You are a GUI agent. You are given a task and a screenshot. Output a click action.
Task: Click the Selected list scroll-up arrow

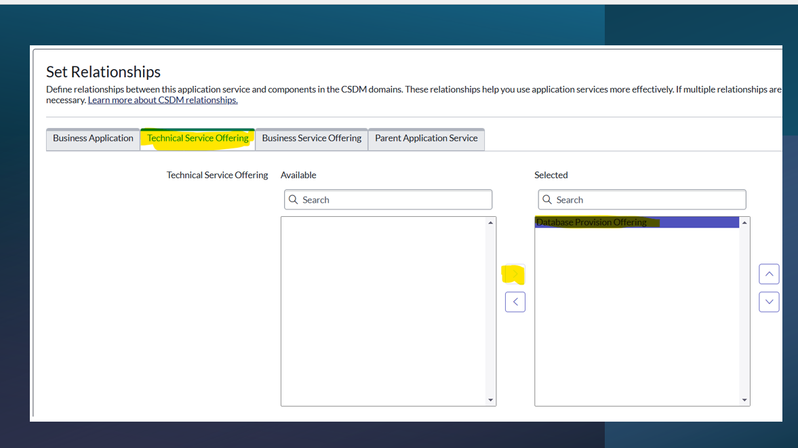tap(744, 223)
